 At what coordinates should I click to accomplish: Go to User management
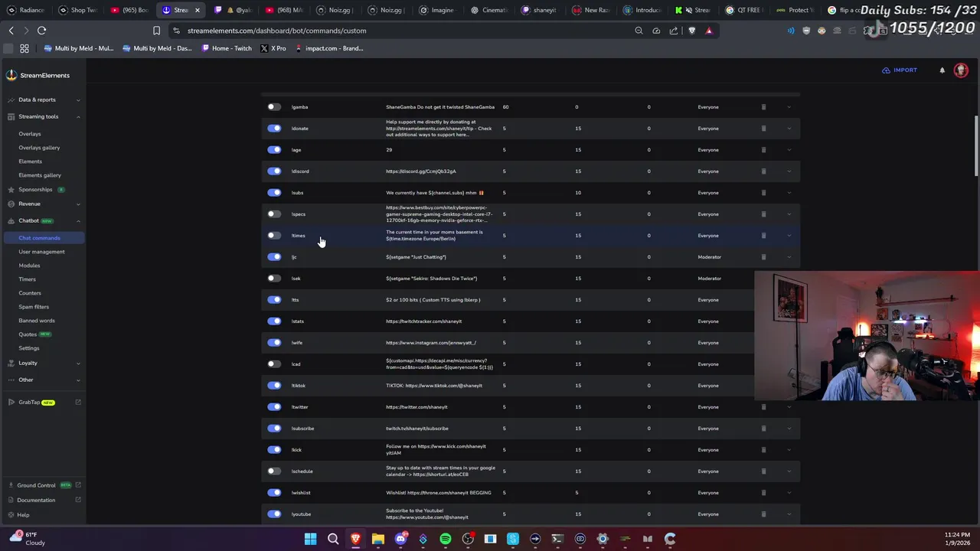click(x=41, y=252)
